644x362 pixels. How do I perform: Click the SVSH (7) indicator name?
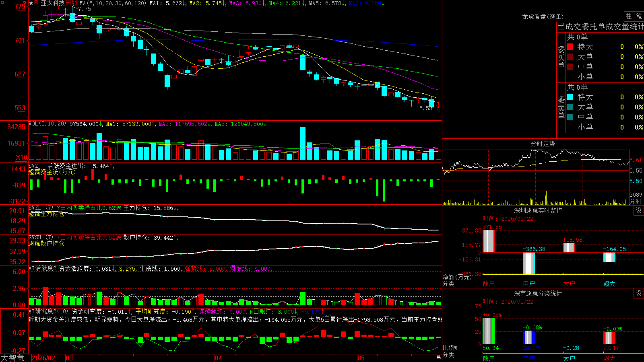coord(41,238)
